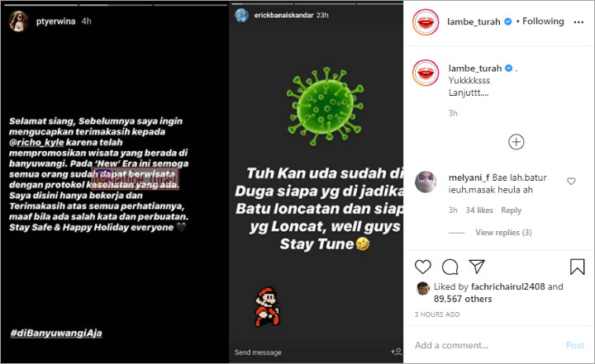
Task: Reply to melyani_f's comment
Action: 512,210
